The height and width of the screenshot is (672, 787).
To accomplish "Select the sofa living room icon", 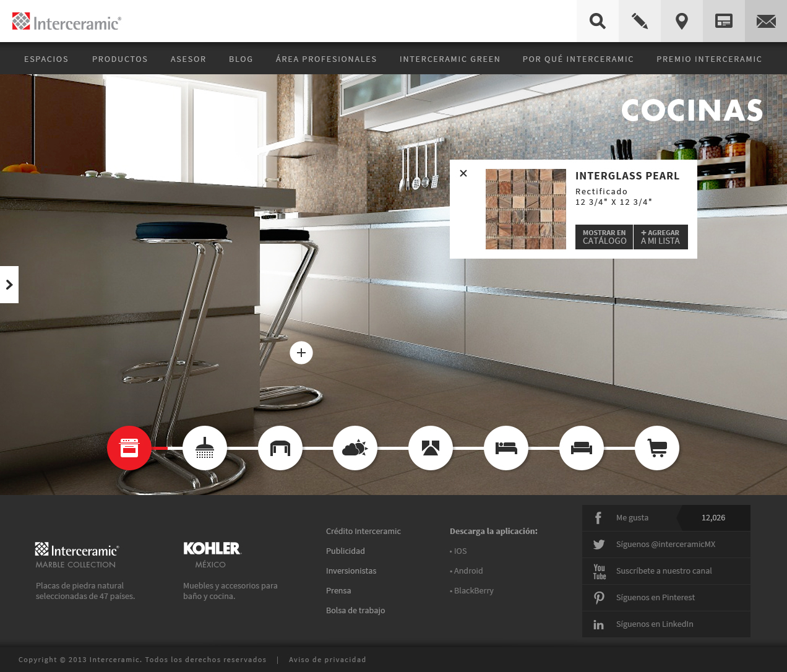I will 582,448.
